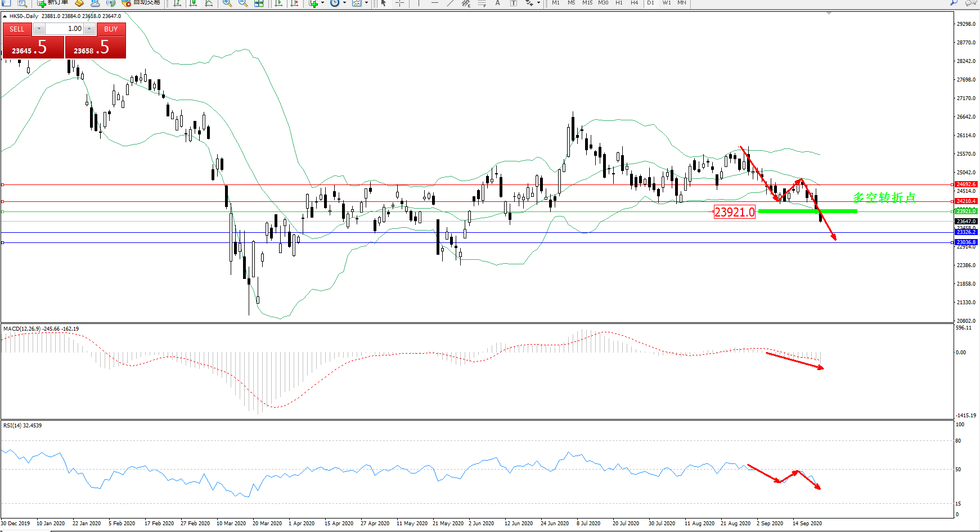Screen dimensions: 980x532
Task: Open the search magnifier at top right
Action: [954, 3]
